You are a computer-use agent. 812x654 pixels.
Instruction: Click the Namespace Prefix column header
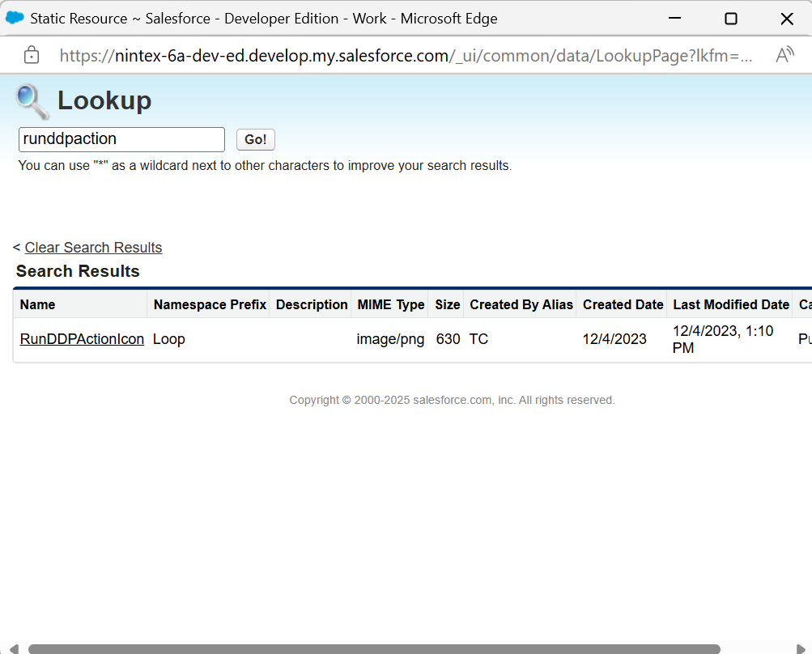[210, 304]
